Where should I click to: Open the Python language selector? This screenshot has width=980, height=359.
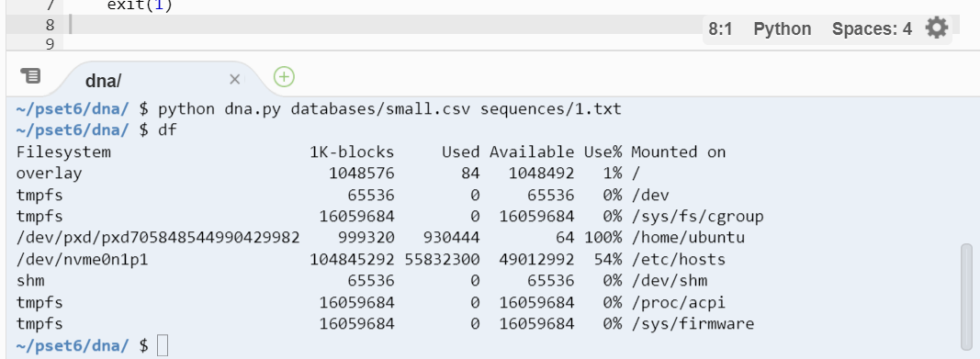(782, 28)
